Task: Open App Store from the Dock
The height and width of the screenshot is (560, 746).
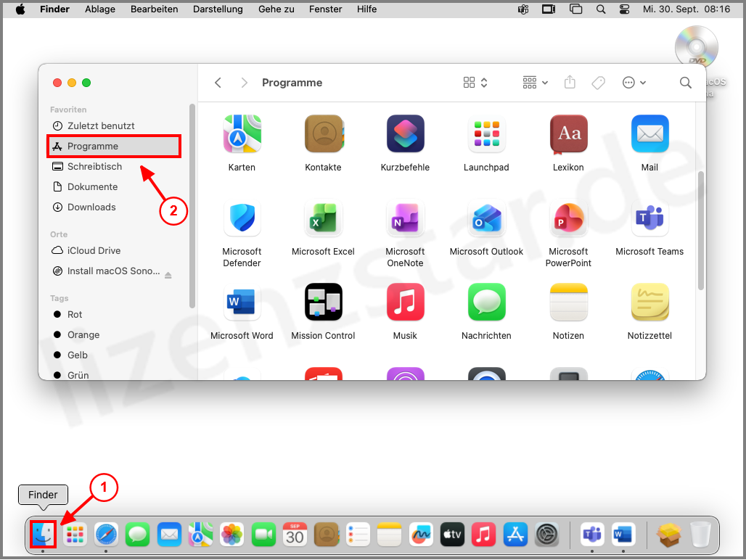Action: coord(515,535)
